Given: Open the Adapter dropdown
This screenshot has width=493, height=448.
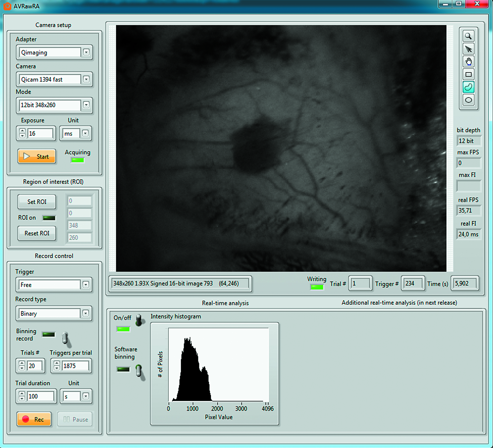Looking at the screenshot, I should click(x=86, y=52).
